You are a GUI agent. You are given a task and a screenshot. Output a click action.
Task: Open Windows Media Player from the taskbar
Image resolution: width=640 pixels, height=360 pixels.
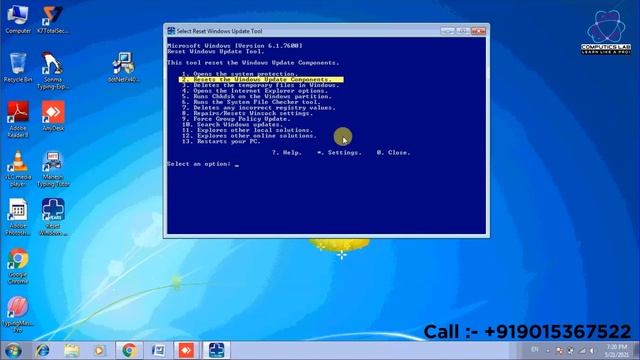[x=100, y=351]
